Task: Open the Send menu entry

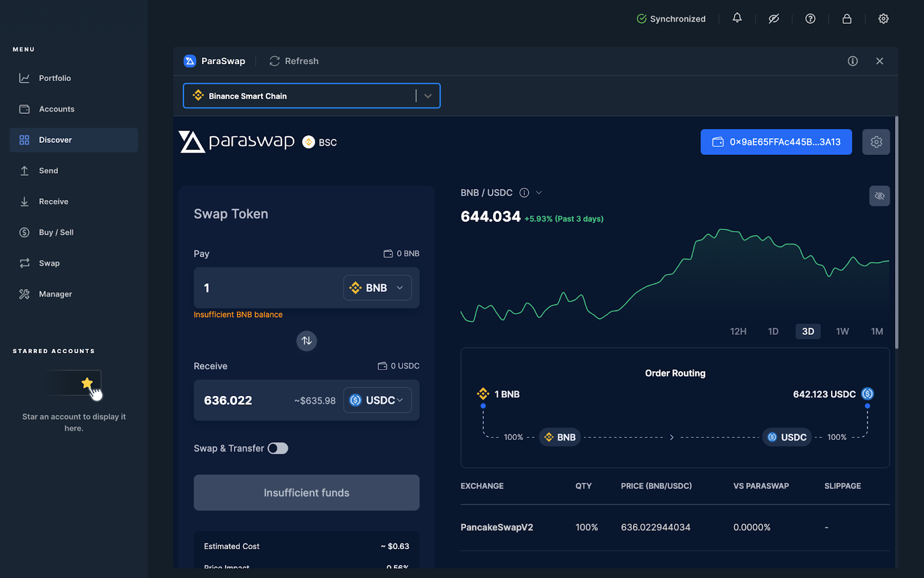Action: [74, 171]
